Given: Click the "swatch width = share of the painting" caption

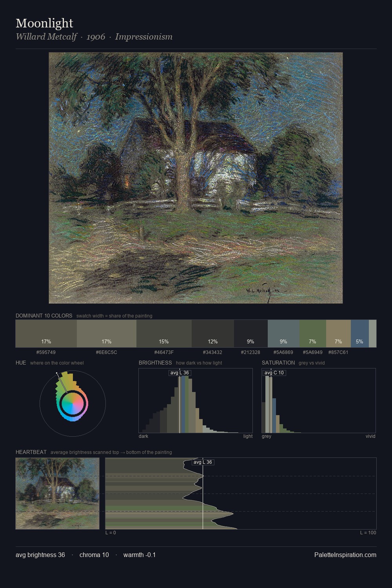Looking at the screenshot, I should pyautogui.click(x=114, y=316).
